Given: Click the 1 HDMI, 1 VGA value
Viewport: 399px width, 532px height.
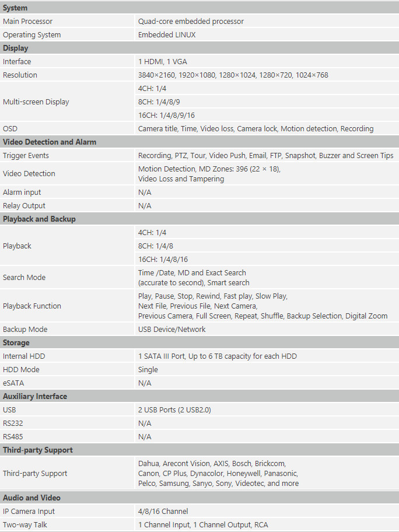Looking at the screenshot, I should [162, 61].
